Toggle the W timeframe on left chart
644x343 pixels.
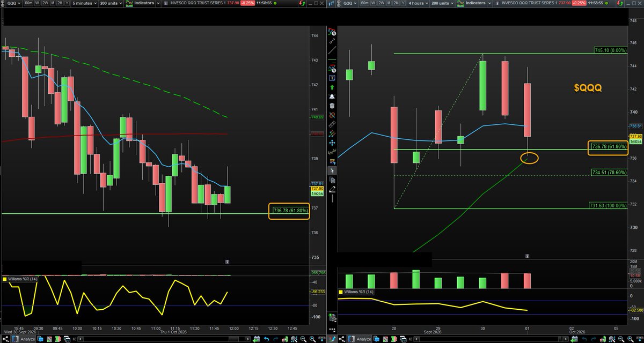pos(37,3)
